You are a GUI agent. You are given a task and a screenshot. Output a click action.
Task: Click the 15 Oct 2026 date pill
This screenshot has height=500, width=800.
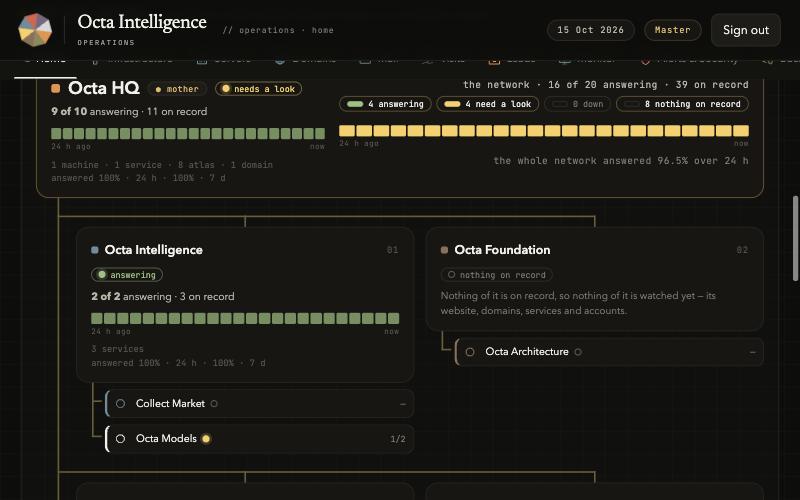(x=590, y=30)
